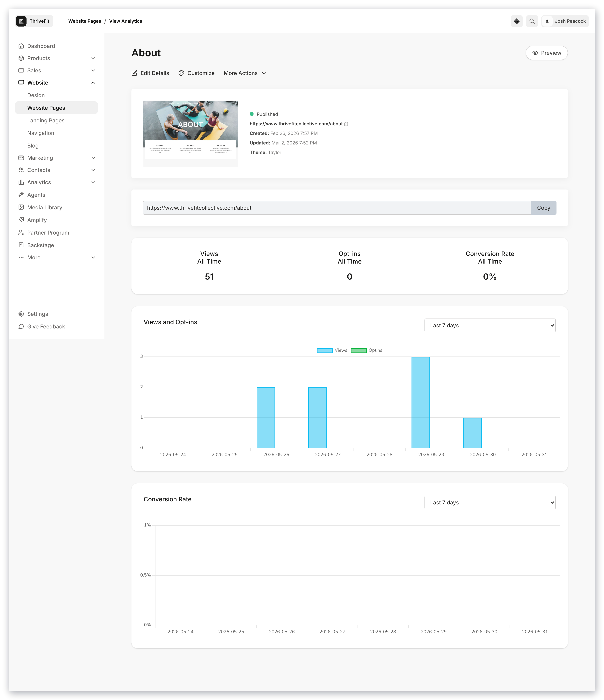Click the Customize text label
Image resolution: width=604 pixels, height=700 pixels.
[x=201, y=73]
